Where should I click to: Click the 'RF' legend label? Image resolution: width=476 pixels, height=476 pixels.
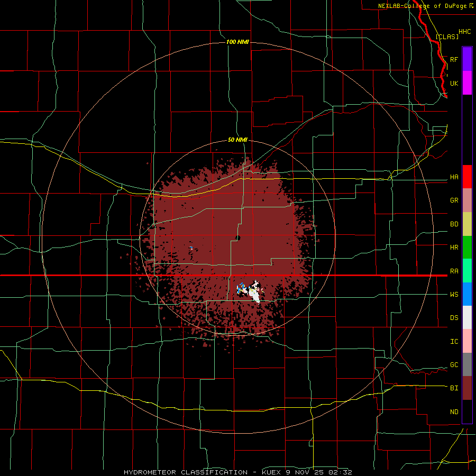click(454, 59)
